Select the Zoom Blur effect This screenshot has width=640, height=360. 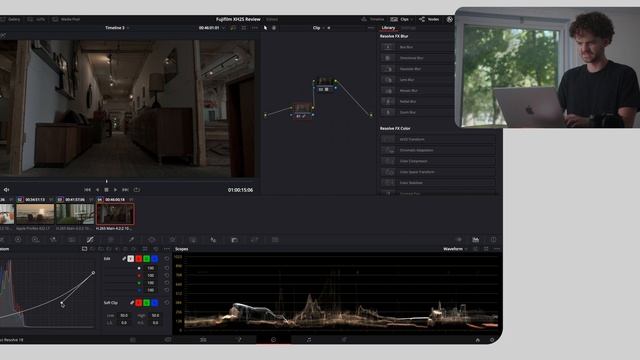tap(416, 112)
